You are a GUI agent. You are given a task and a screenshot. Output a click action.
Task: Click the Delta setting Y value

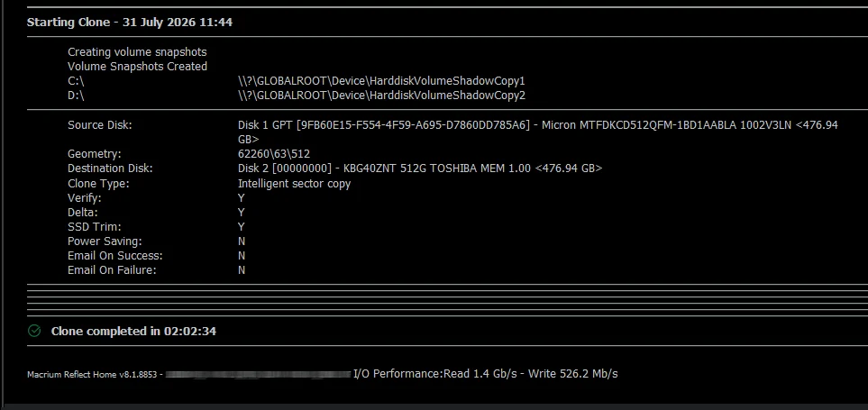[x=241, y=213]
